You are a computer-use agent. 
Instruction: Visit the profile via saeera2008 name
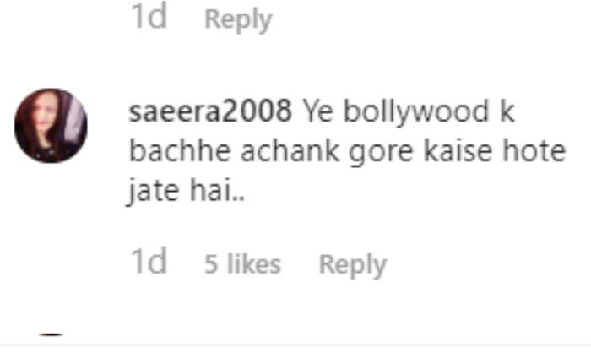coord(210,111)
